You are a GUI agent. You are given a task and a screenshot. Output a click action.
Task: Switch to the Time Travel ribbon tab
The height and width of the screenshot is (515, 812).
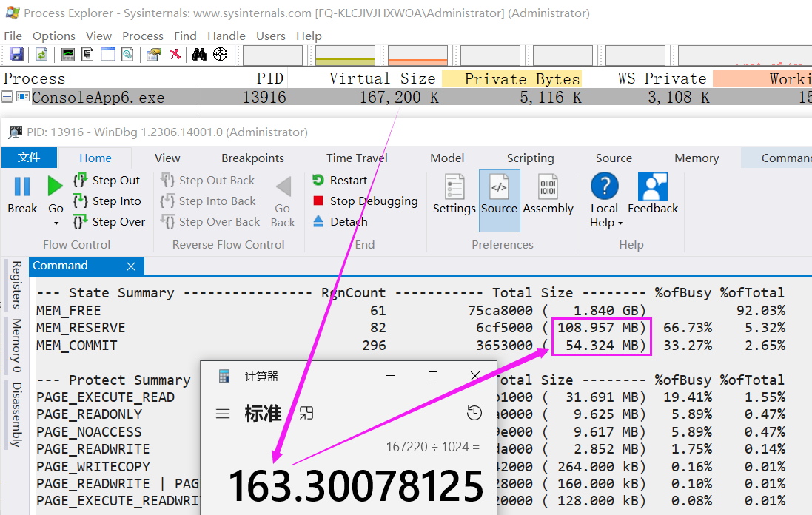tap(357, 158)
